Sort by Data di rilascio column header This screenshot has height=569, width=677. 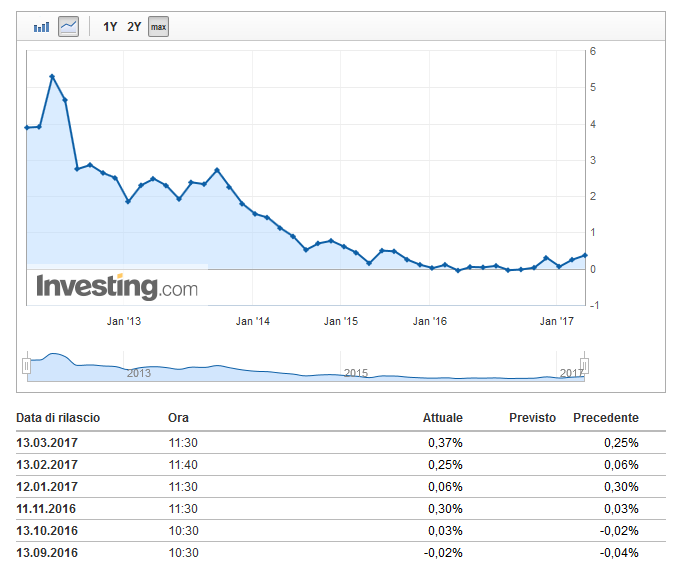(58, 418)
